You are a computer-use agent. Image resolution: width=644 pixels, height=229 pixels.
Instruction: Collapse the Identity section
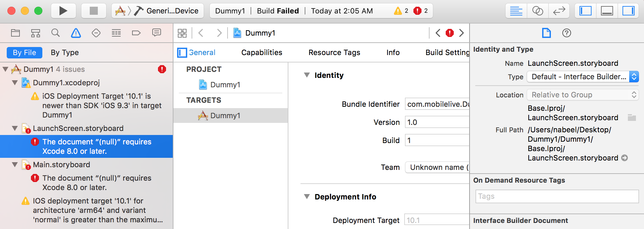pos(307,75)
